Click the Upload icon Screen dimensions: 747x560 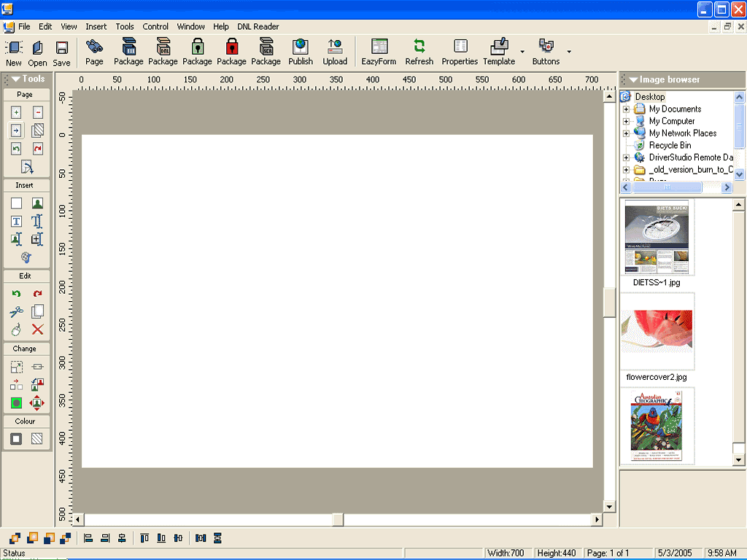point(335,47)
